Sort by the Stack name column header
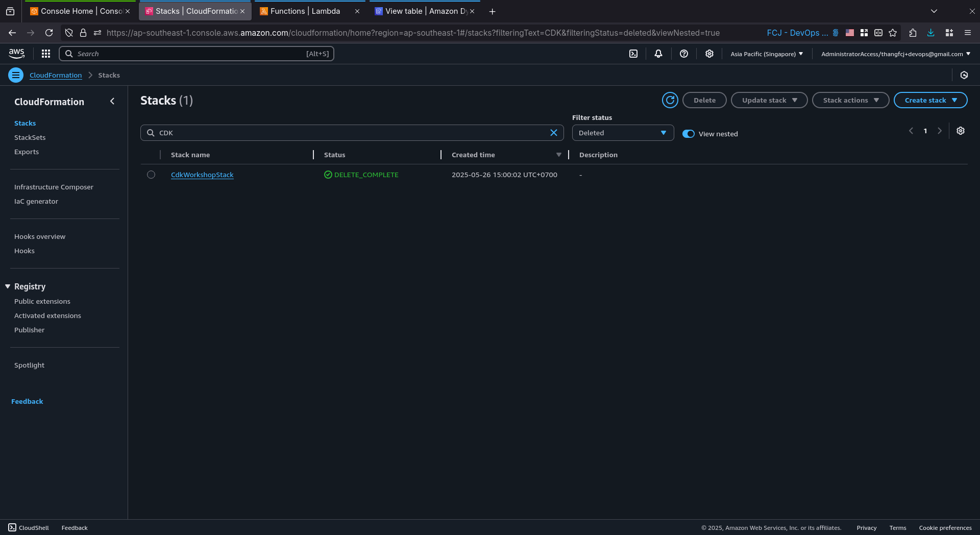This screenshot has width=980, height=535. point(190,155)
